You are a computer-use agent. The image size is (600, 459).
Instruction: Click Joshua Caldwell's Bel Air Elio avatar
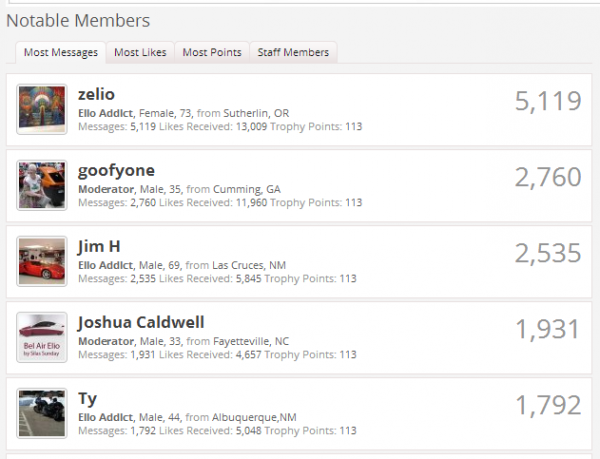(x=42, y=337)
